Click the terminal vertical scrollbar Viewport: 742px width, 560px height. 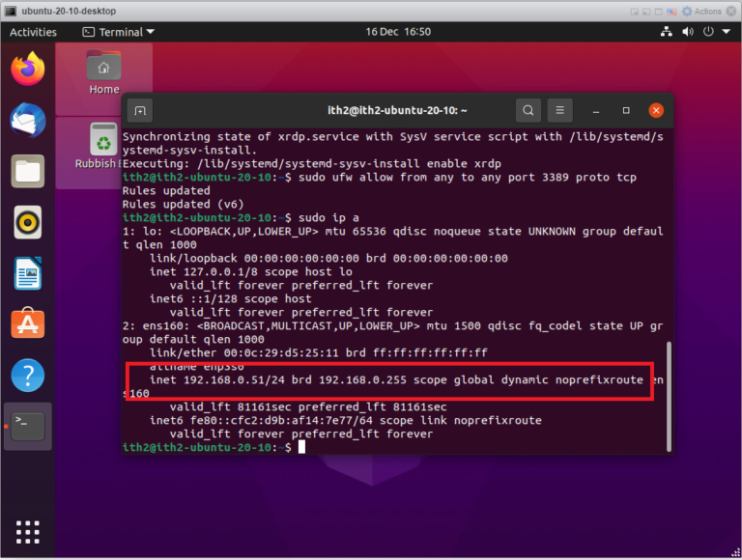[x=669, y=397]
